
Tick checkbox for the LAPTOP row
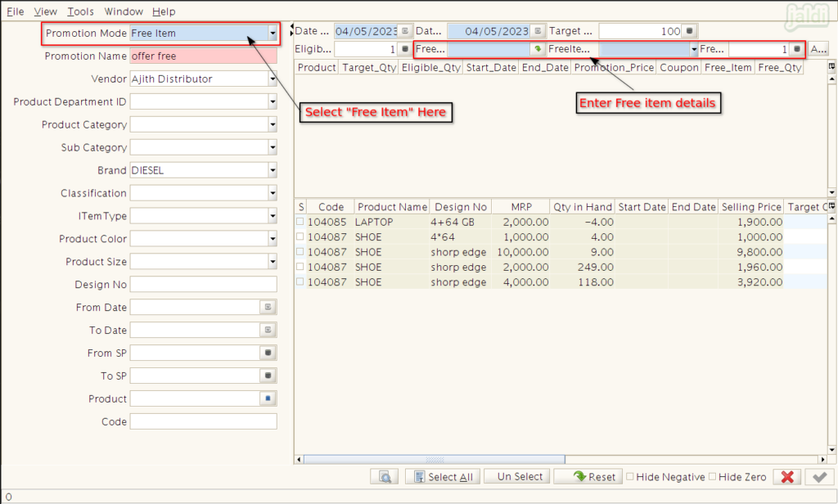pos(300,221)
